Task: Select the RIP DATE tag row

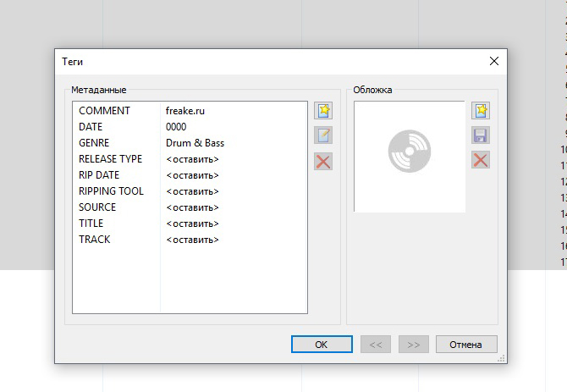Action: [190, 175]
